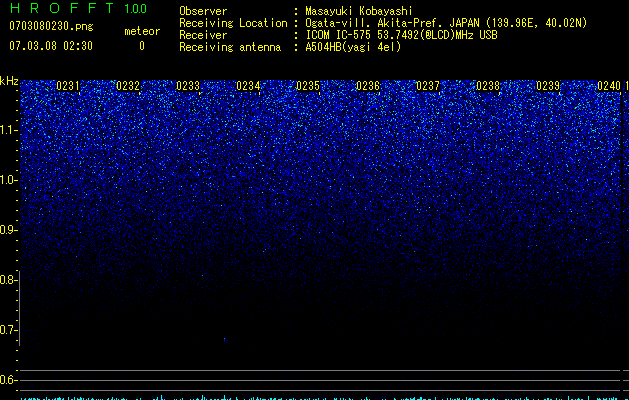Click the 0.6 frequency axis label
This screenshot has width=629, height=400.
pyautogui.click(x=8, y=380)
